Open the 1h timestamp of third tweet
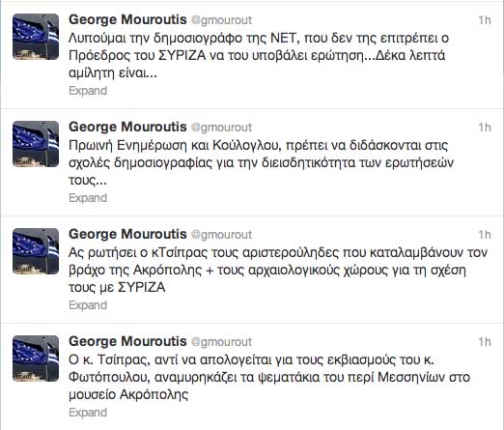Viewport: 504px width, 430px height. (x=485, y=235)
